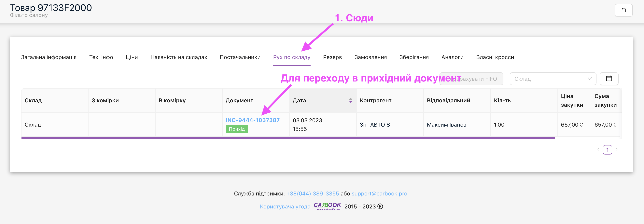Select the Склад warehouse dropdown

pos(554,78)
